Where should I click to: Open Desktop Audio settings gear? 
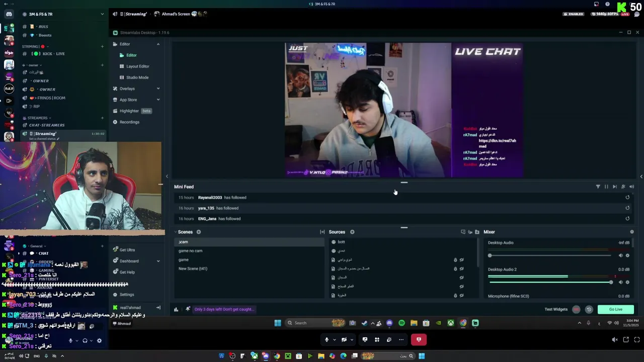[627, 255]
